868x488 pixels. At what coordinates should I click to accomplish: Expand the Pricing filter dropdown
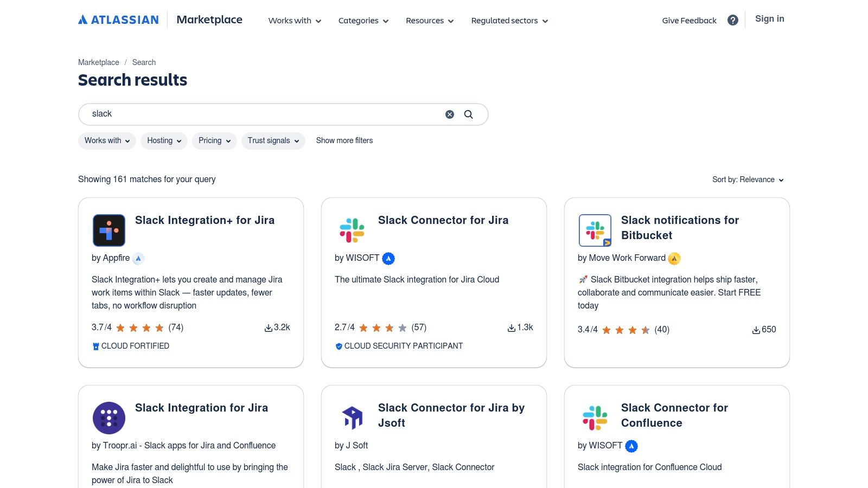tap(214, 141)
